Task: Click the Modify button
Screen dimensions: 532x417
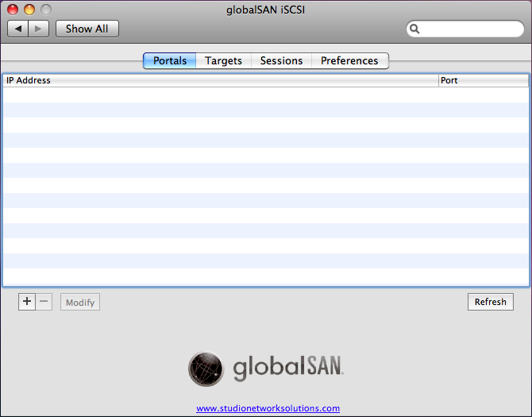Action: [x=80, y=302]
